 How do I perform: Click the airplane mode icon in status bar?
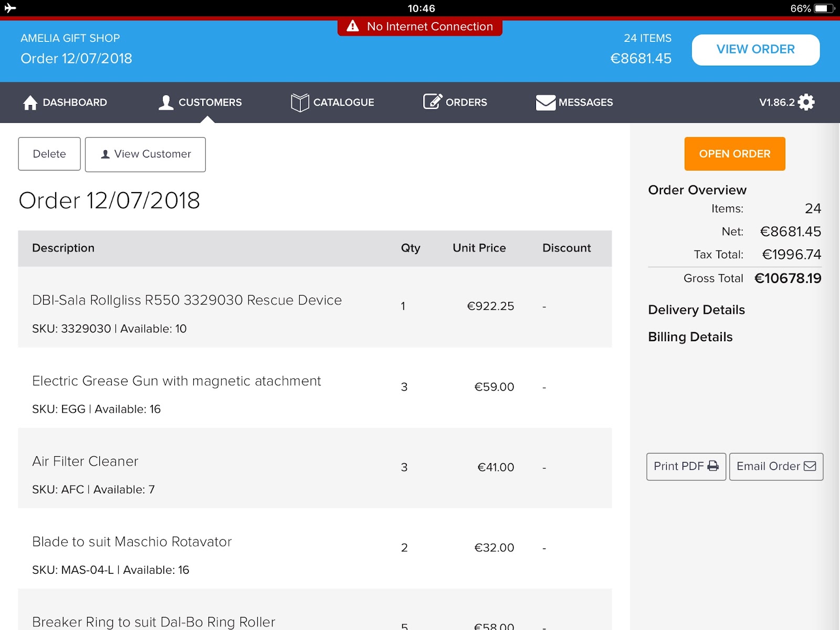(x=10, y=8)
